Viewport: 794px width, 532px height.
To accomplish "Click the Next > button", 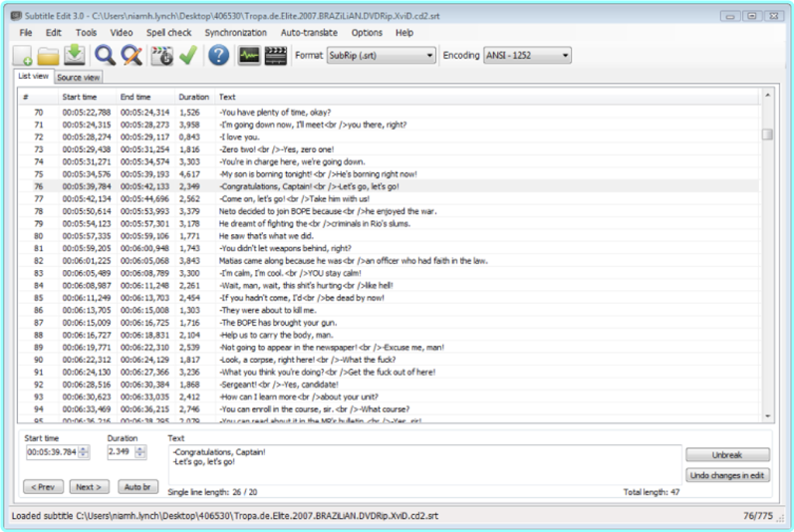I will (x=89, y=487).
